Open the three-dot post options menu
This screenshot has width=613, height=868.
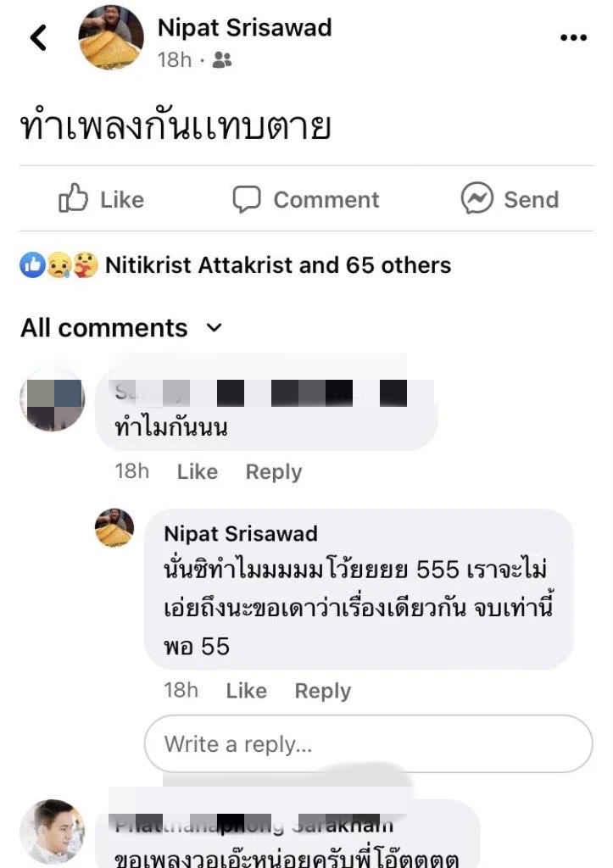click(x=573, y=38)
